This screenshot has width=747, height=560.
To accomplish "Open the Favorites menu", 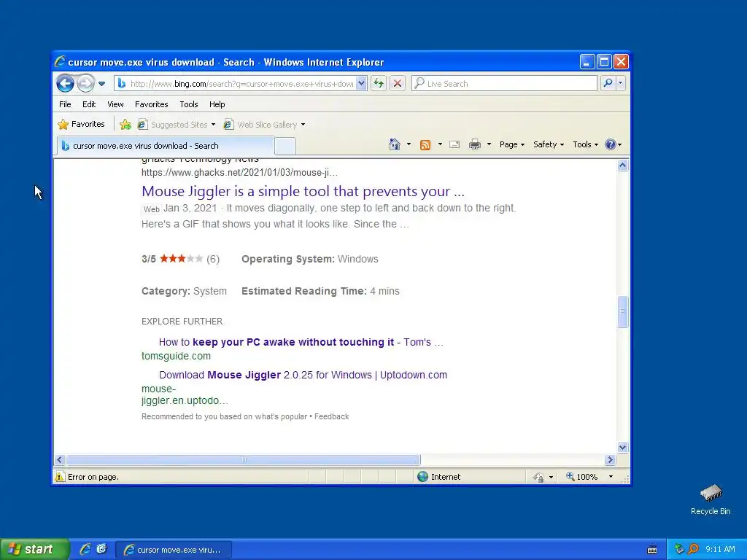I will 152,104.
